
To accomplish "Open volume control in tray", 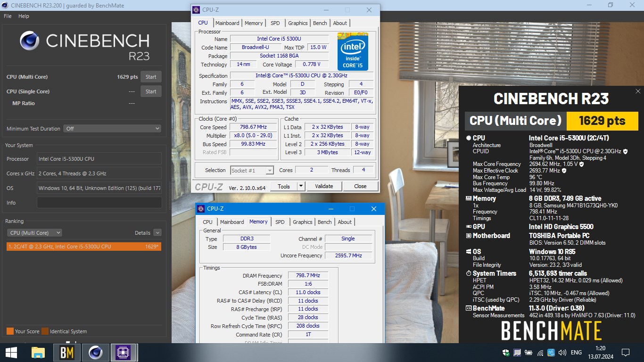I will point(562,353).
